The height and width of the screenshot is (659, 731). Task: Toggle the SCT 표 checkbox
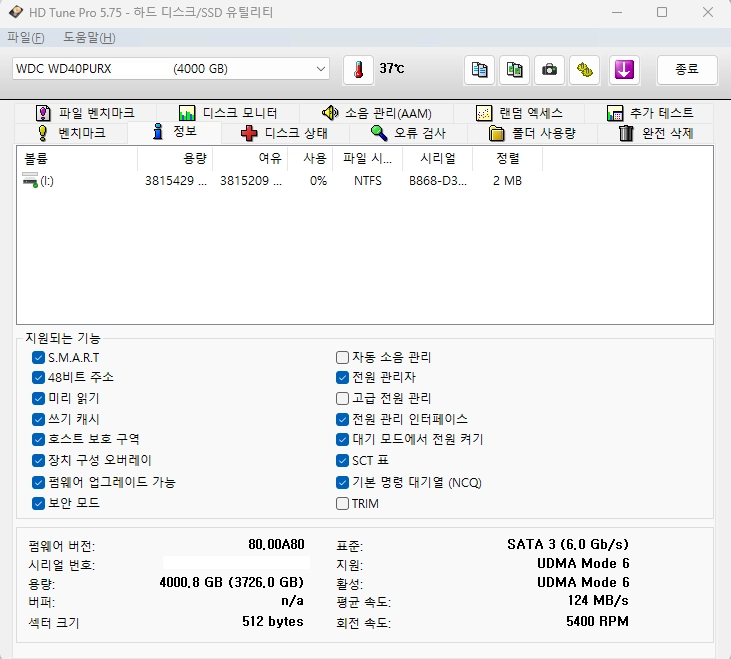342,460
